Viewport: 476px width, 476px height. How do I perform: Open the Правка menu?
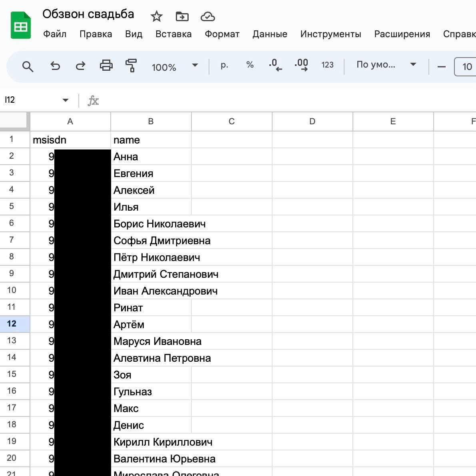[96, 34]
